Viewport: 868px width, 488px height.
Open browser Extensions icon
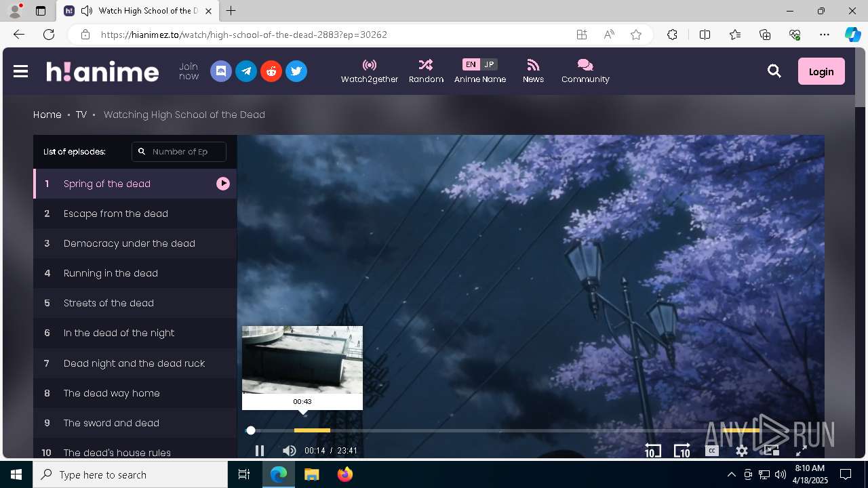pos(672,35)
